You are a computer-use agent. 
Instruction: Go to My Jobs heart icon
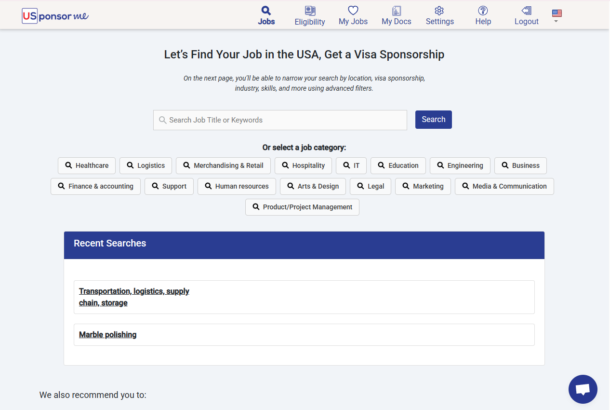point(353,10)
